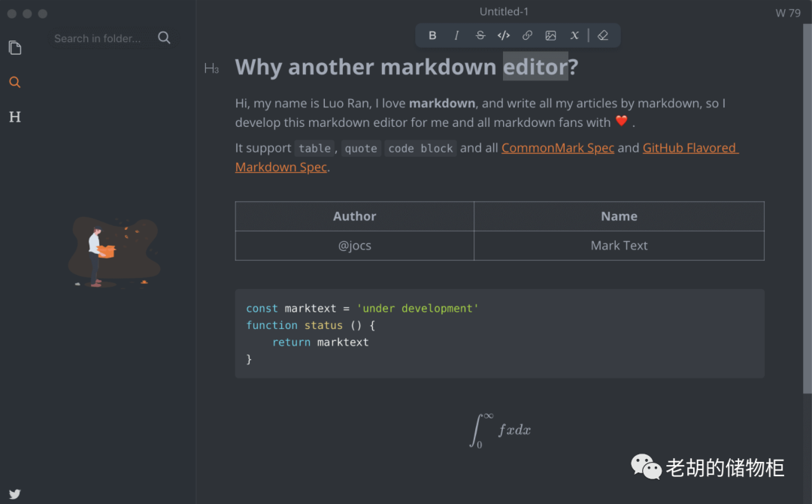Click the empty search illustration in the sidebar
Viewport: 812px width, 504px height.
tap(114, 252)
